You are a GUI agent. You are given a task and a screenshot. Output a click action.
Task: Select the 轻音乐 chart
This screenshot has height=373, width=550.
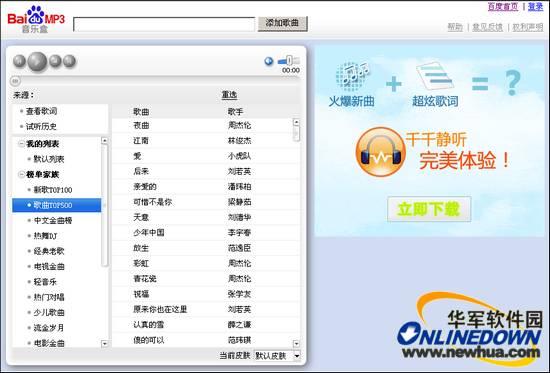(x=45, y=282)
